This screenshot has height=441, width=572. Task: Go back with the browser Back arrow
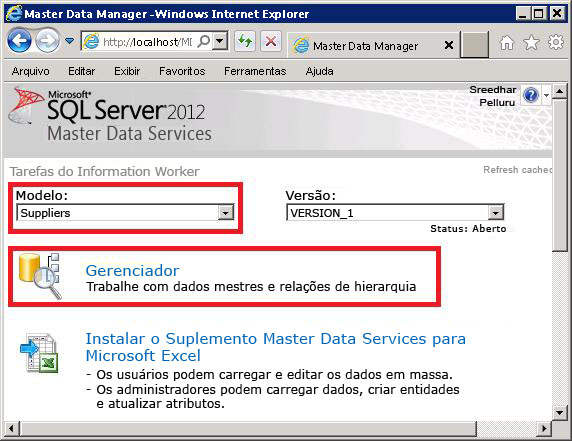click(19, 40)
